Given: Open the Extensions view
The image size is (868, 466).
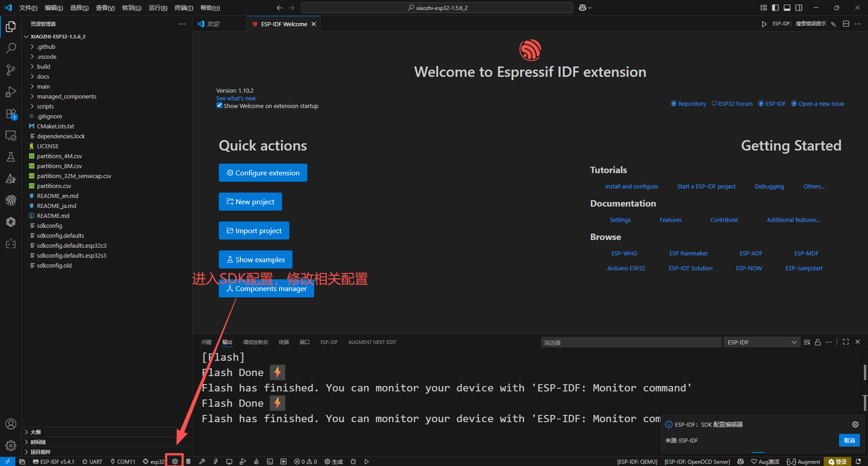Looking at the screenshot, I should tap(11, 113).
